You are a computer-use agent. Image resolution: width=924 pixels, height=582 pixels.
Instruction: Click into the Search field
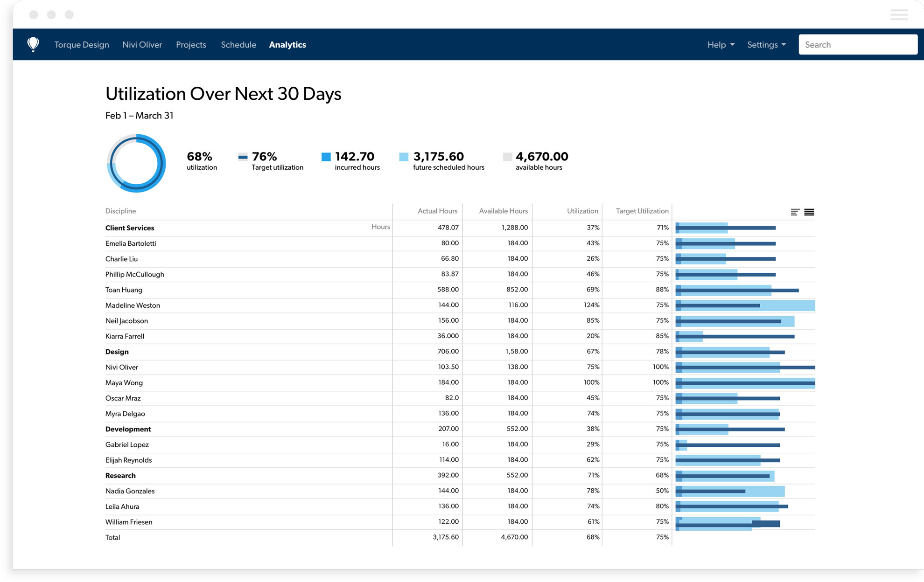point(858,45)
